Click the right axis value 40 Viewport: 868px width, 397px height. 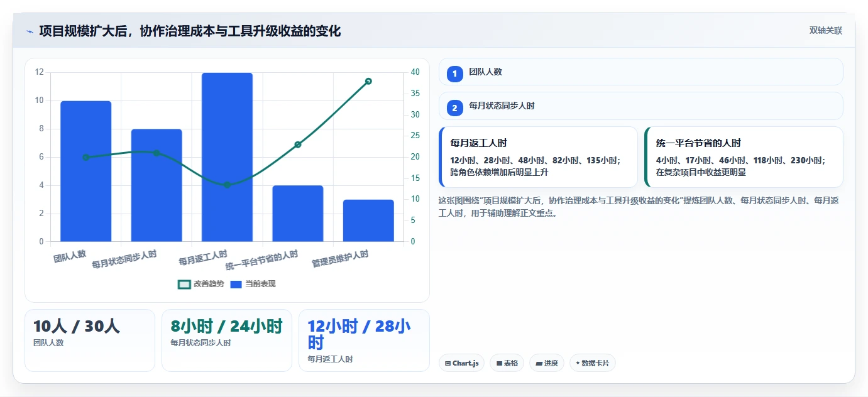(x=415, y=72)
